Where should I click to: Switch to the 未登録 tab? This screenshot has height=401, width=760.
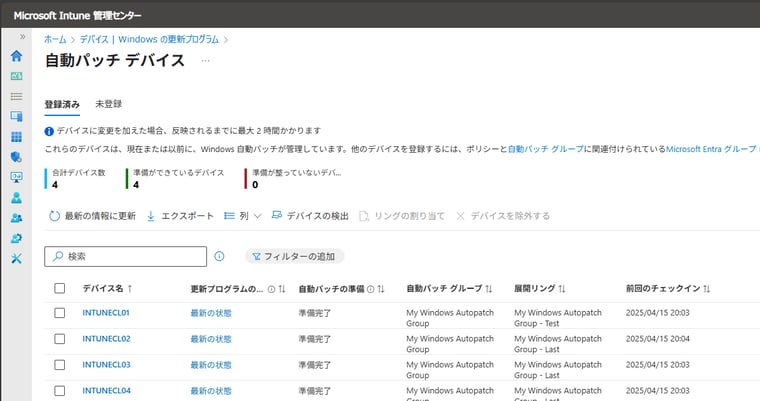(x=109, y=104)
